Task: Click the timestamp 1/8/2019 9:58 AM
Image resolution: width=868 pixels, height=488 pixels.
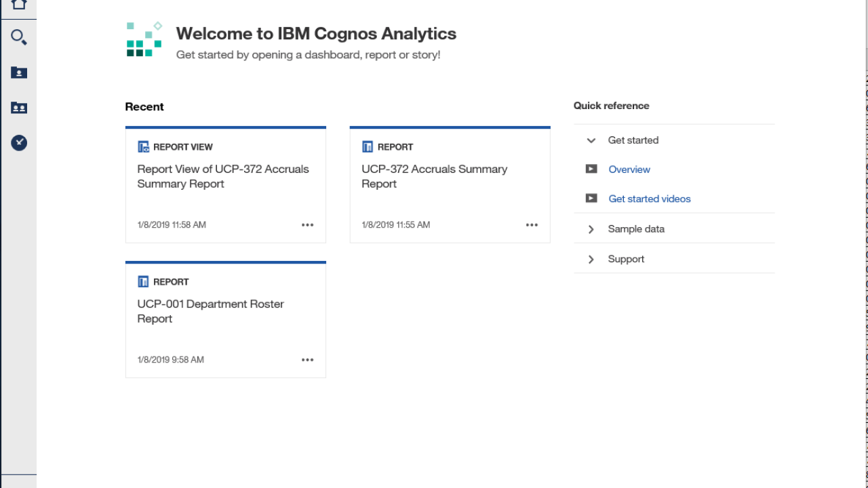Action: coord(170,360)
